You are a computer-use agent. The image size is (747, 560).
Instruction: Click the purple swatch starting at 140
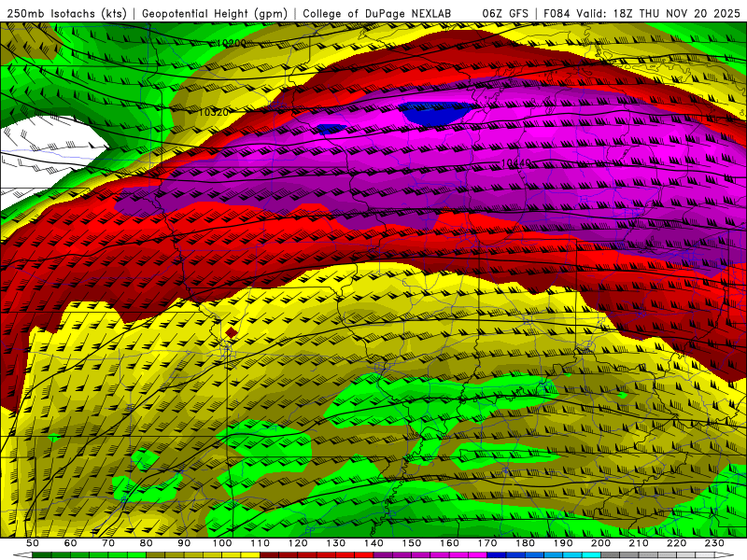[383, 554]
